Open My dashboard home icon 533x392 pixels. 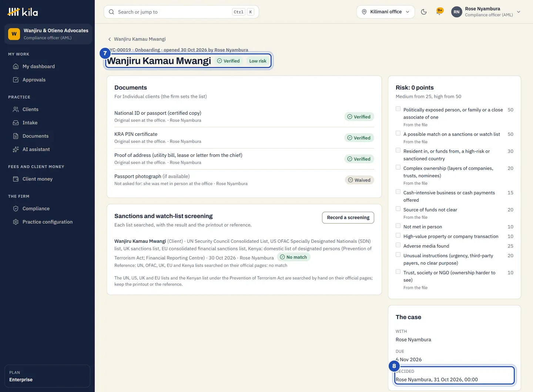point(16,66)
